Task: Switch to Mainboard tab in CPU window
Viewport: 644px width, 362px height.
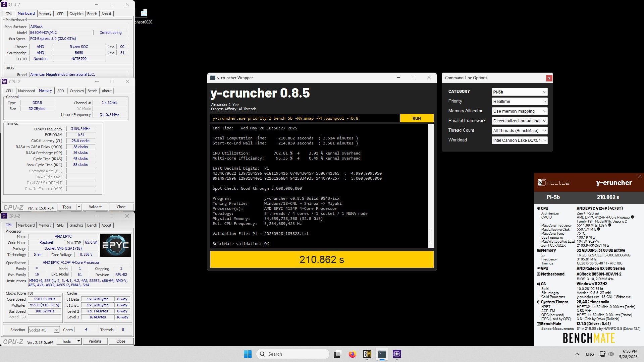Action: [26, 225]
